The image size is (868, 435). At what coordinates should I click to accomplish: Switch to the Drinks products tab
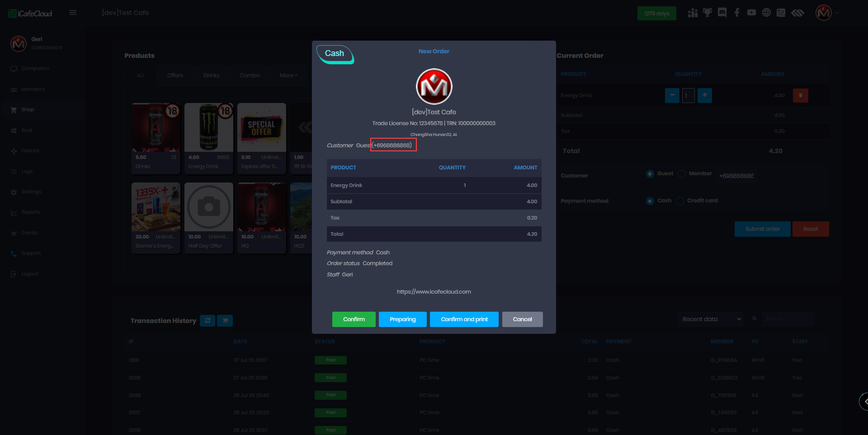point(211,75)
